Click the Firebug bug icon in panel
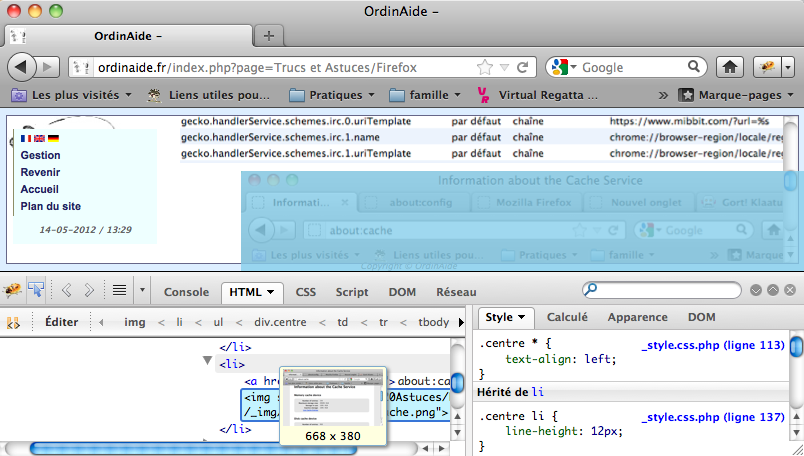This screenshot has width=804, height=456. click(x=12, y=291)
